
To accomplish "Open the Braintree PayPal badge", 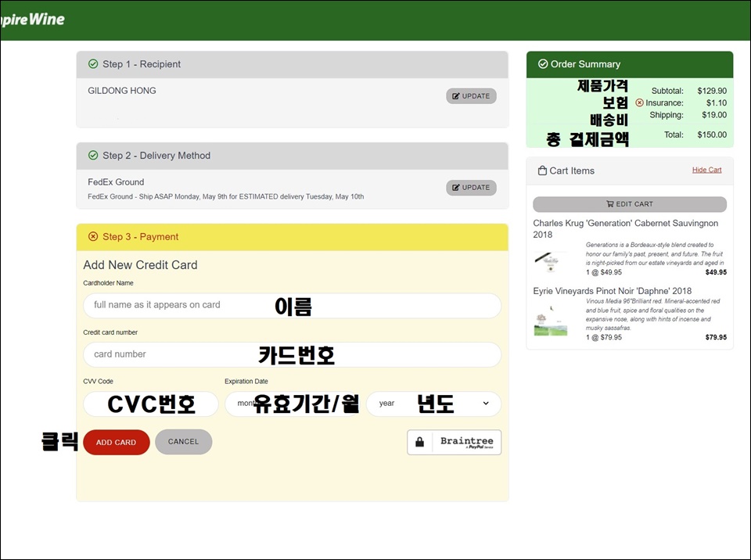I will [454, 442].
